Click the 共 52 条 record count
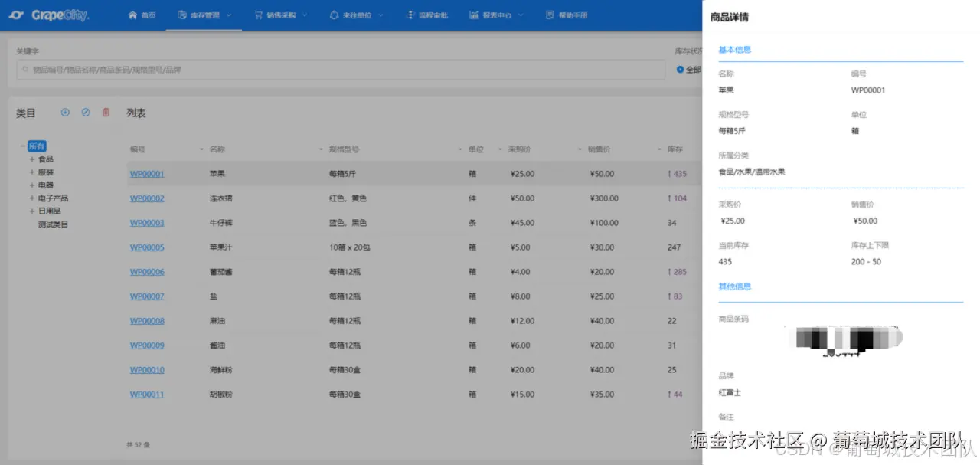 coord(138,444)
